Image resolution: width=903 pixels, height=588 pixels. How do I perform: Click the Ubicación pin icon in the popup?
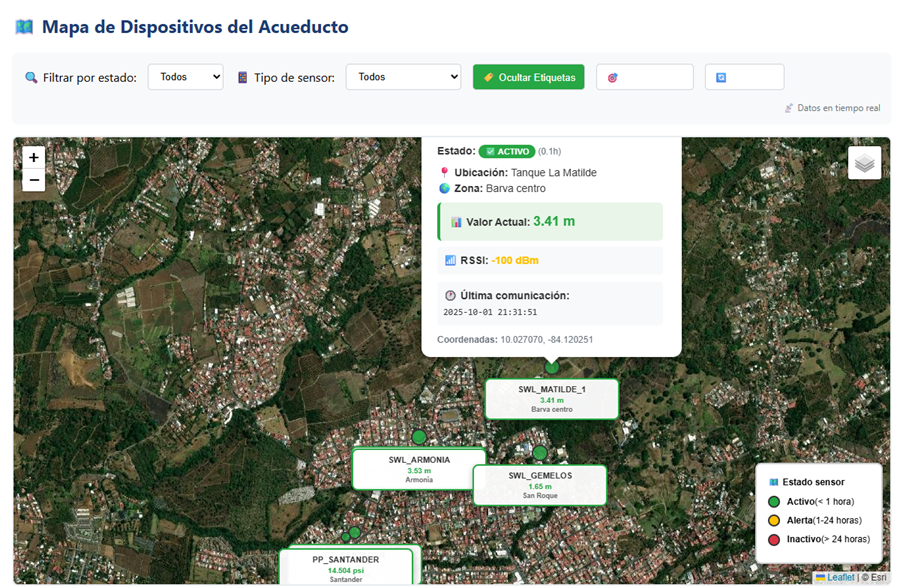coord(444,170)
